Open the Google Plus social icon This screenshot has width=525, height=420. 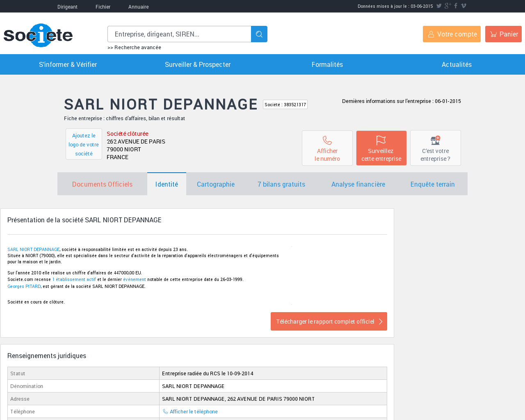[447, 6]
